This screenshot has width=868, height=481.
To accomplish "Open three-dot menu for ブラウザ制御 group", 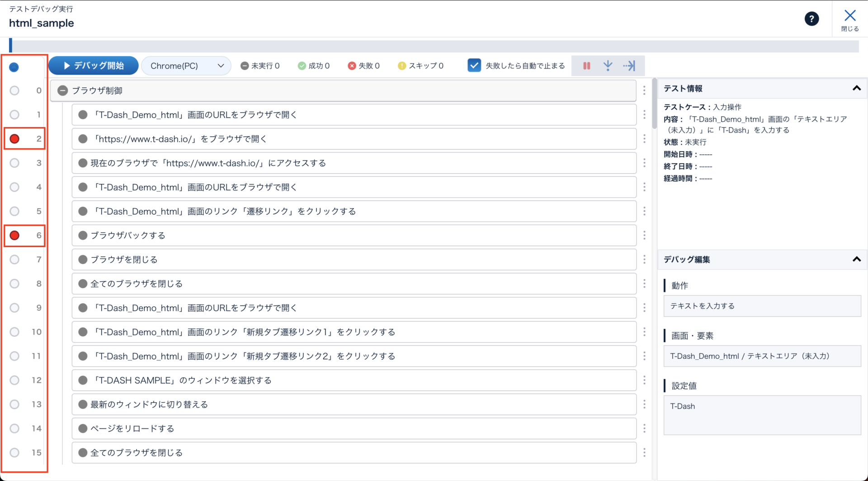I will pos(644,90).
